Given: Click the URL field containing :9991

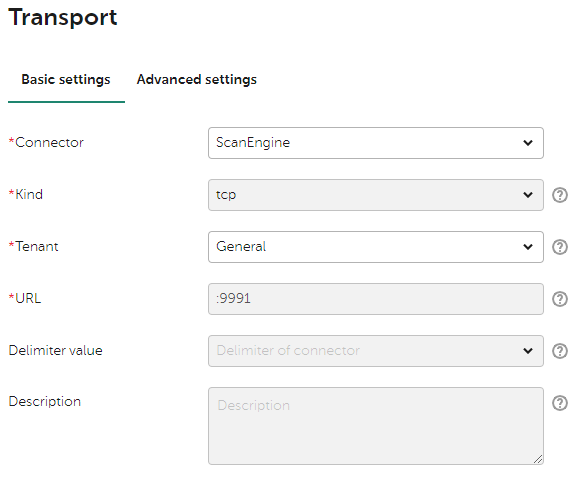Looking at the screenshot, I should 376,299.
